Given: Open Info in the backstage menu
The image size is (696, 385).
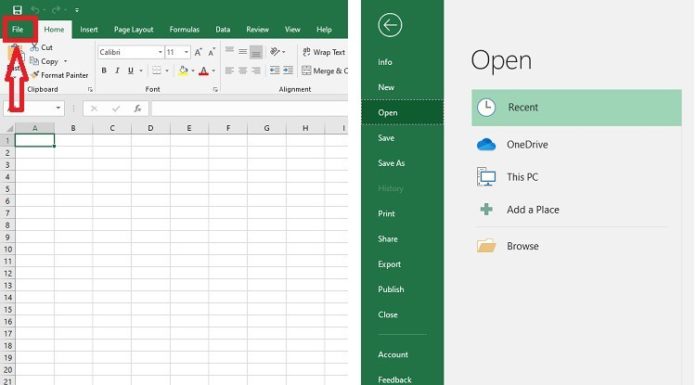Looking at the screenshot, I should tap(385, 62).
